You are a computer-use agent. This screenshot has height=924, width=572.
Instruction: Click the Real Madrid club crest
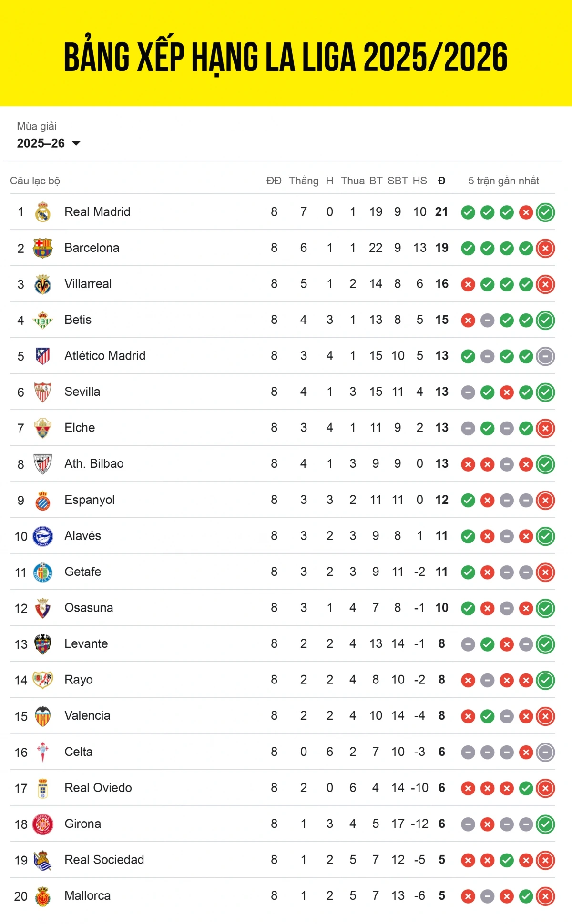pos(43,212)
